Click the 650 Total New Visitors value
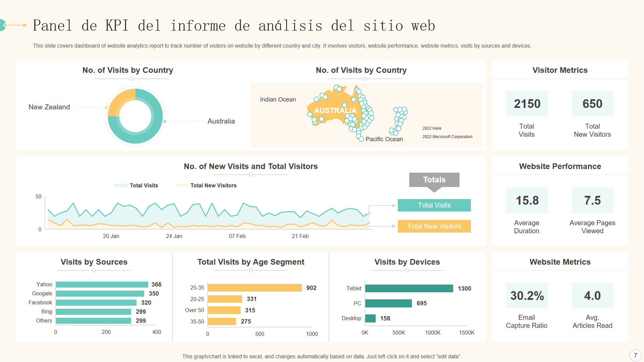644x362 pixels. [x=592, y=104]
